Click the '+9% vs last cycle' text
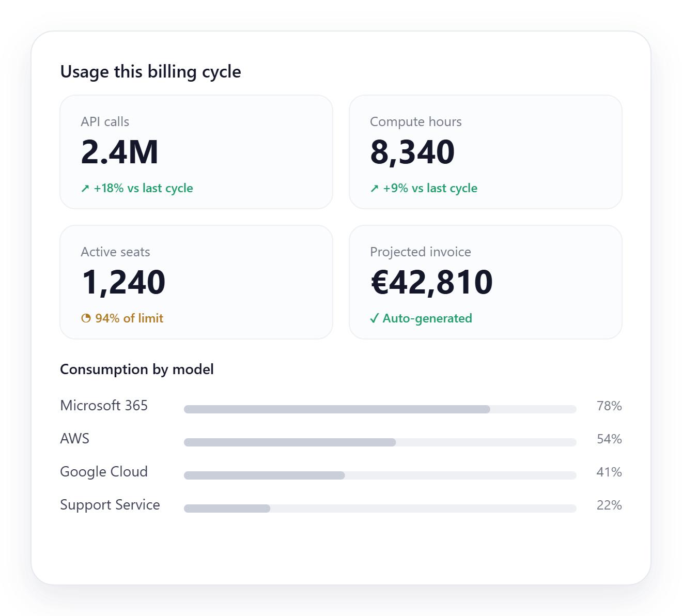 430,189
